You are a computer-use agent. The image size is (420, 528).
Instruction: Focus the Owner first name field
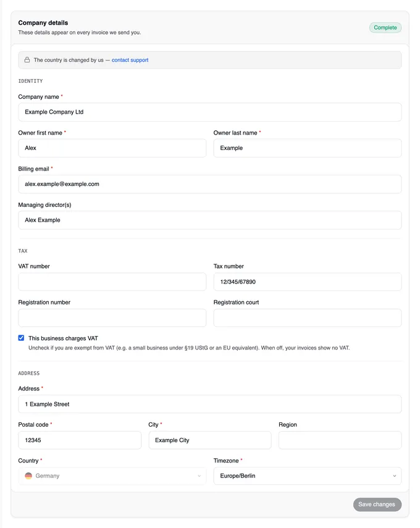click(x=112, y=148)
